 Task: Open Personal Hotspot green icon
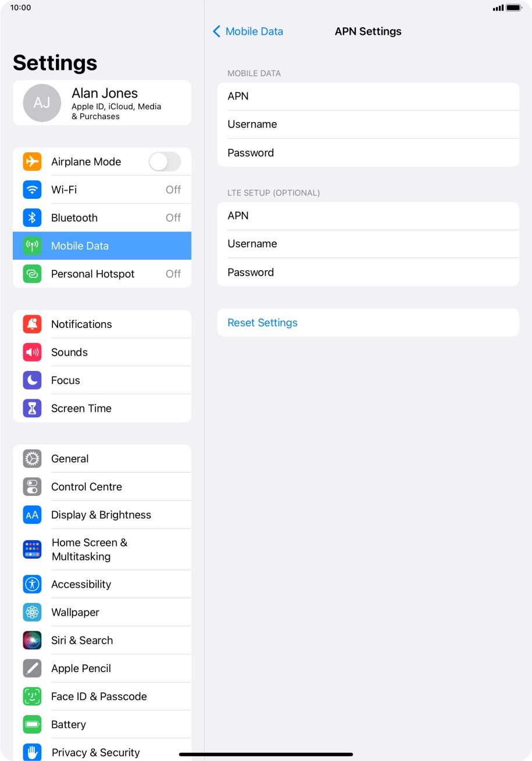coord(32,274)
